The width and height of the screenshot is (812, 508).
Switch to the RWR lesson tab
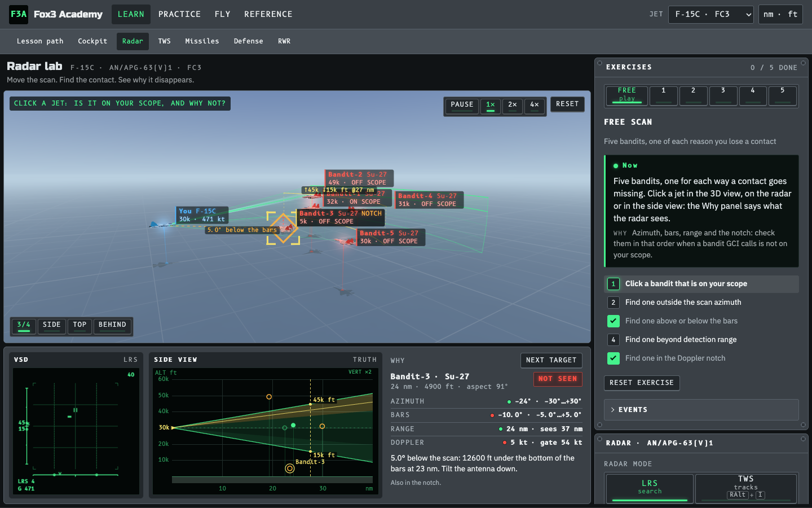tap(284, 41)
